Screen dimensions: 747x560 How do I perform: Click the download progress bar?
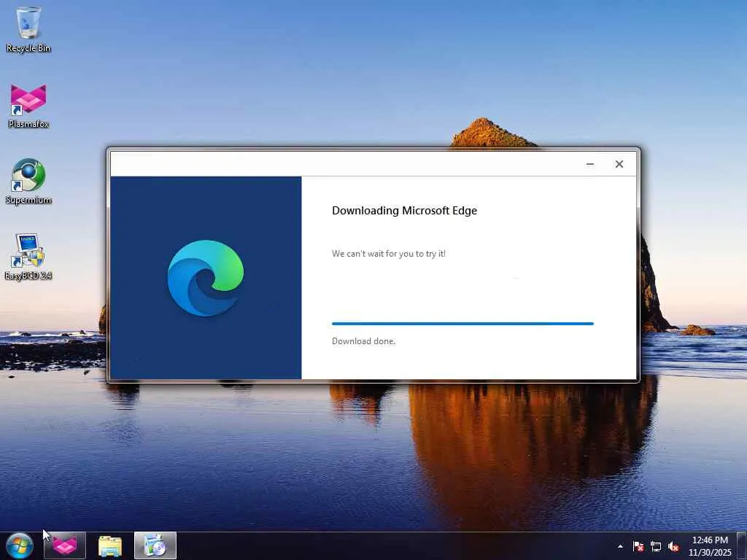(x=462, y=324)
